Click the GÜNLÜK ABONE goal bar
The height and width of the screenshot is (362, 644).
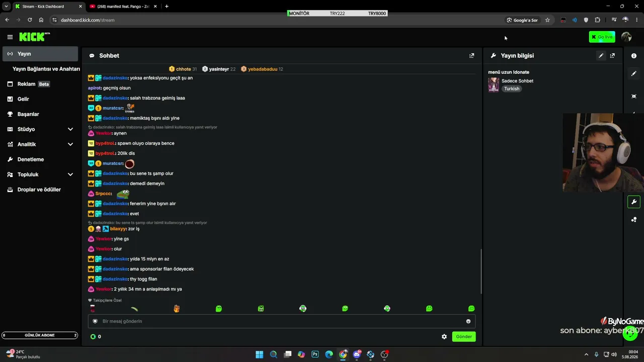[x=40, y=335]
